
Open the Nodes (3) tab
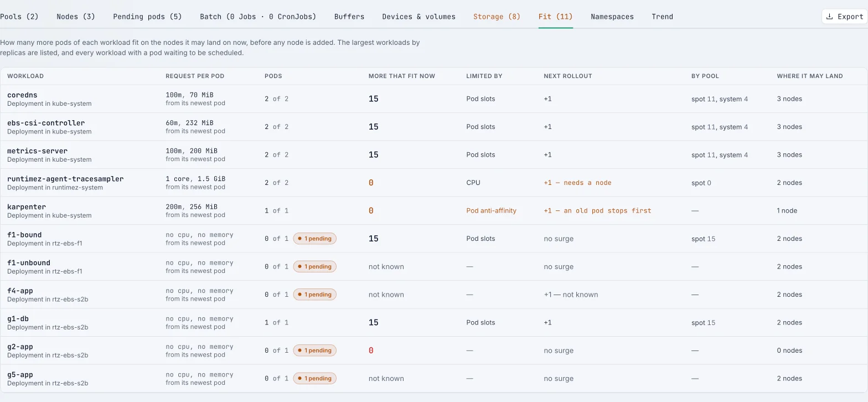point(76,17)
